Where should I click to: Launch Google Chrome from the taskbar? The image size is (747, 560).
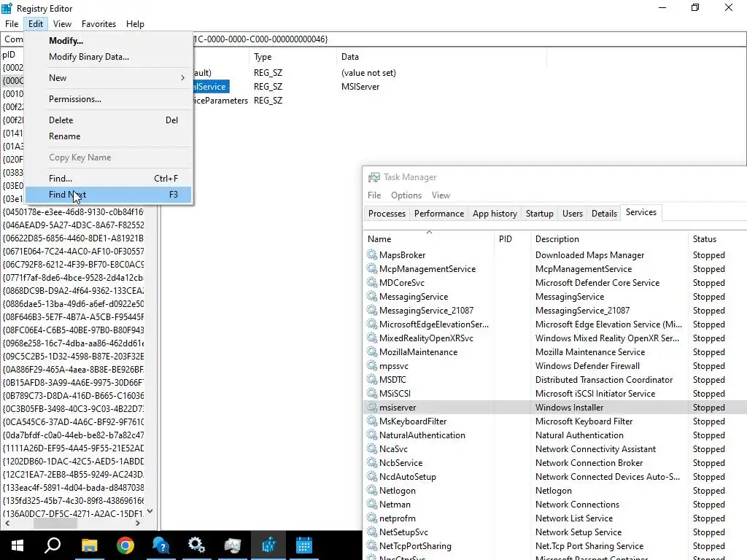(125, 545)
